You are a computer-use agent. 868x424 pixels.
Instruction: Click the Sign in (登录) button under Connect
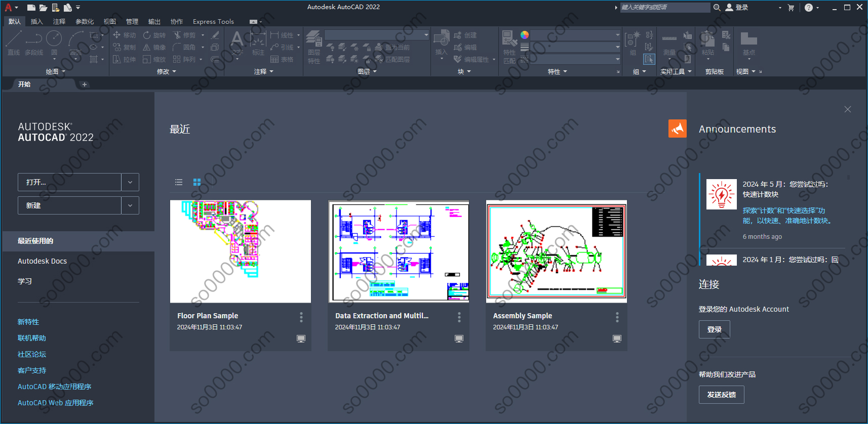pos(715,329)
